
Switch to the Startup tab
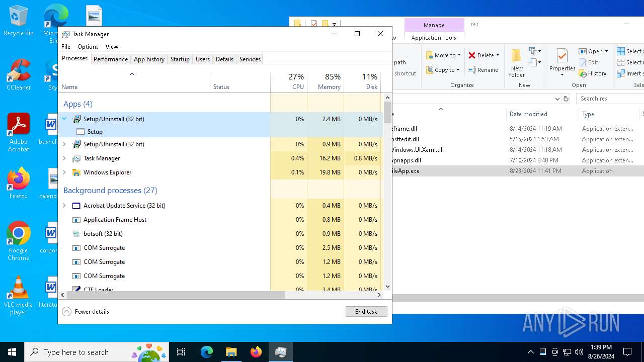tap(180, 59)
